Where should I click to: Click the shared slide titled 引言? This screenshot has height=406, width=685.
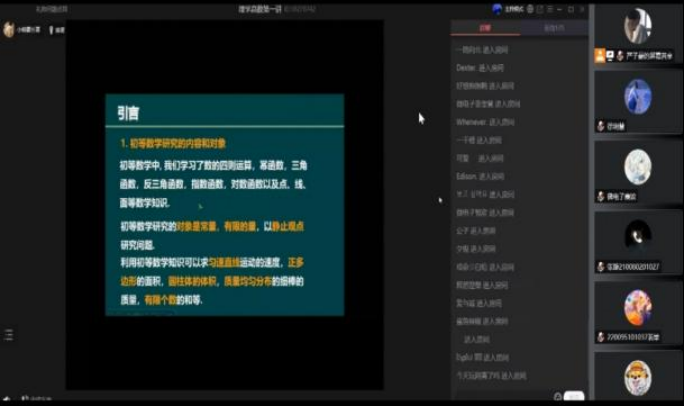tap(224, 205)
